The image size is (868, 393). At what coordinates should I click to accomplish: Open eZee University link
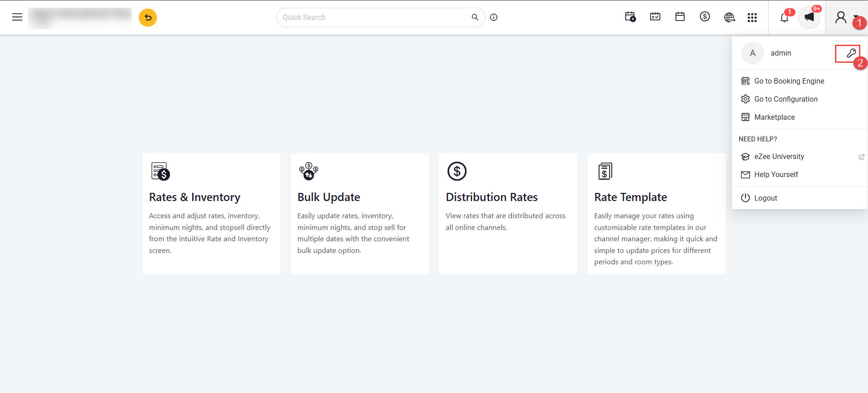coord(779,156)
